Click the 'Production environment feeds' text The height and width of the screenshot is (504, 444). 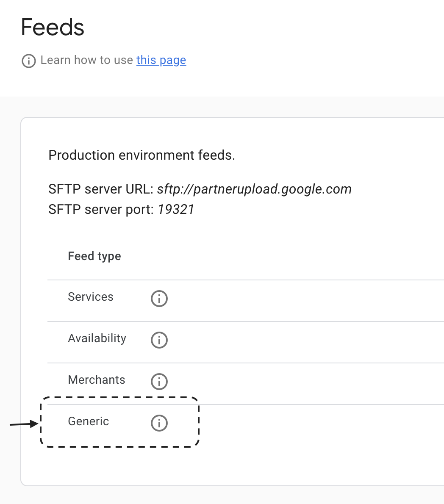point(142,155)
